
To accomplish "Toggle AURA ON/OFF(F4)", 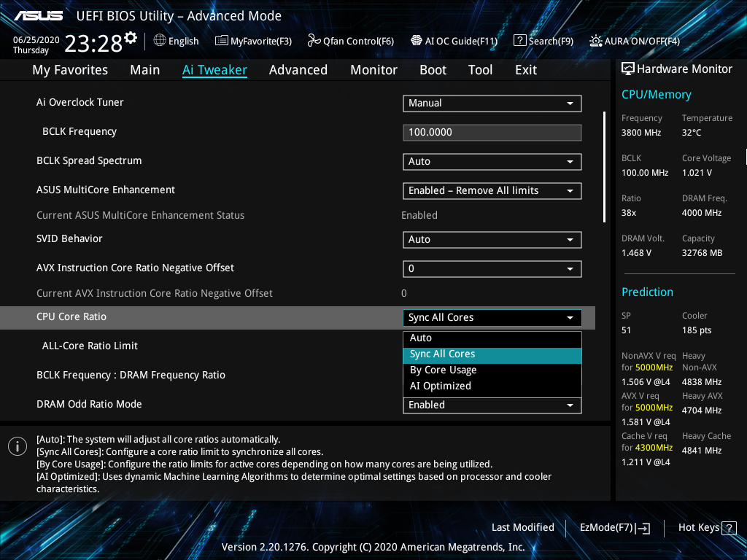I will 635,41.
